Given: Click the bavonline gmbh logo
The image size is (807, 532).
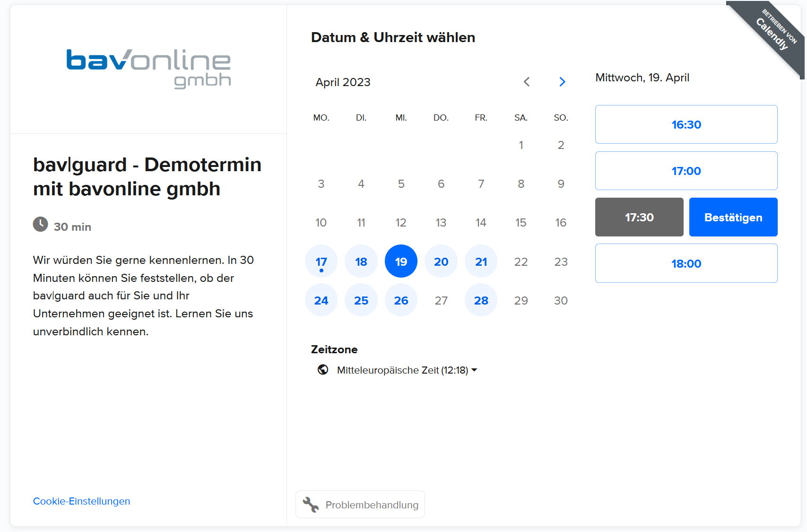Looking at the screenshot, I should click(x=148, y=69).
